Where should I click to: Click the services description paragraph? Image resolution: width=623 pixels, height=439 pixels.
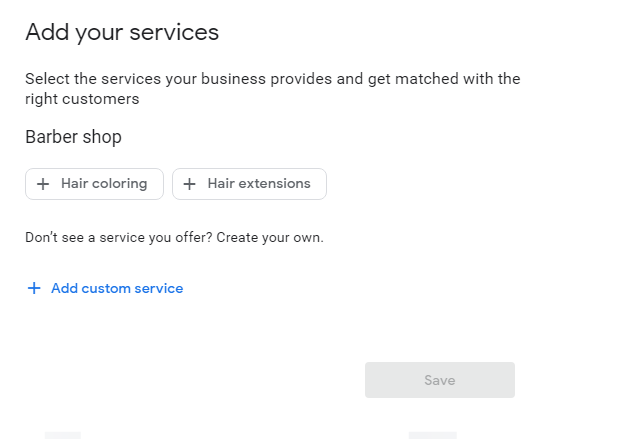click(273, 89)
